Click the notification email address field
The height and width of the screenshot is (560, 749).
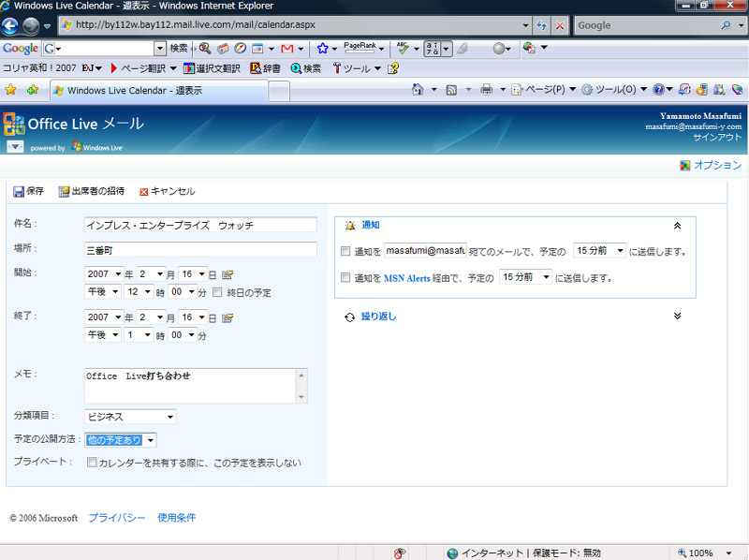coord(425,250)
